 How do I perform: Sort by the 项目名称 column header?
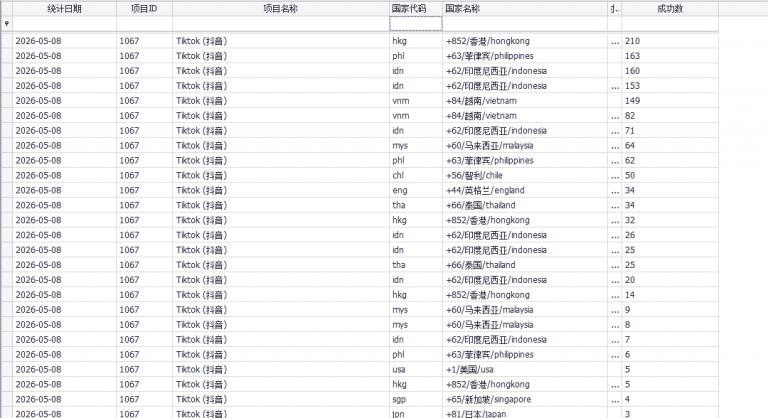pyautogui.click(x=281, y=8)
